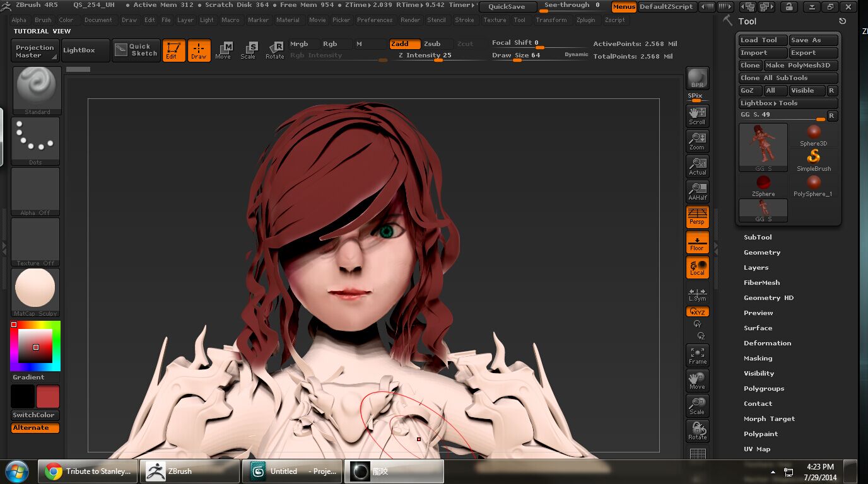Image resolution: width=868 pixels, height=484 pixels.
Task: Open the Quick Sketch tool
Action: tap(136, 50)
